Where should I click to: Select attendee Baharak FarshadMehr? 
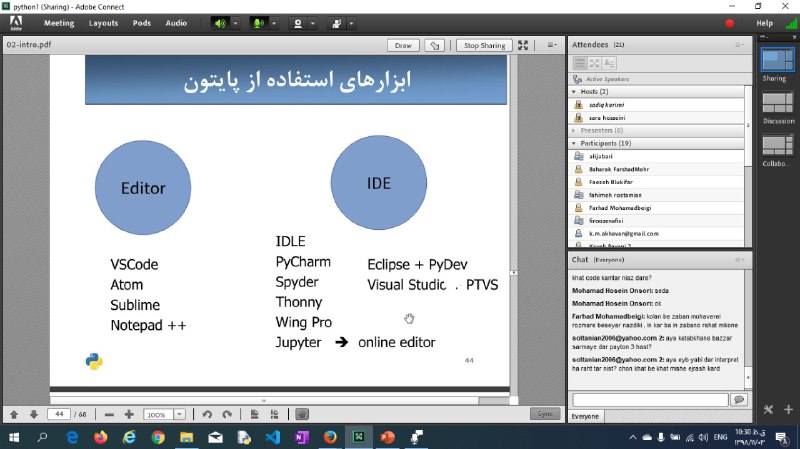[657, 169]
